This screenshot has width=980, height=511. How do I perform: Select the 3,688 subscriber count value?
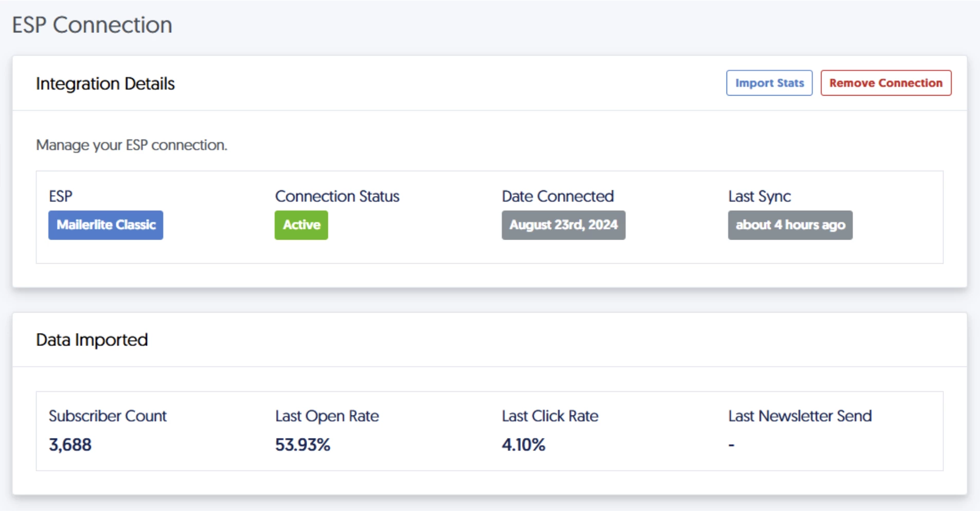[70, 445]
